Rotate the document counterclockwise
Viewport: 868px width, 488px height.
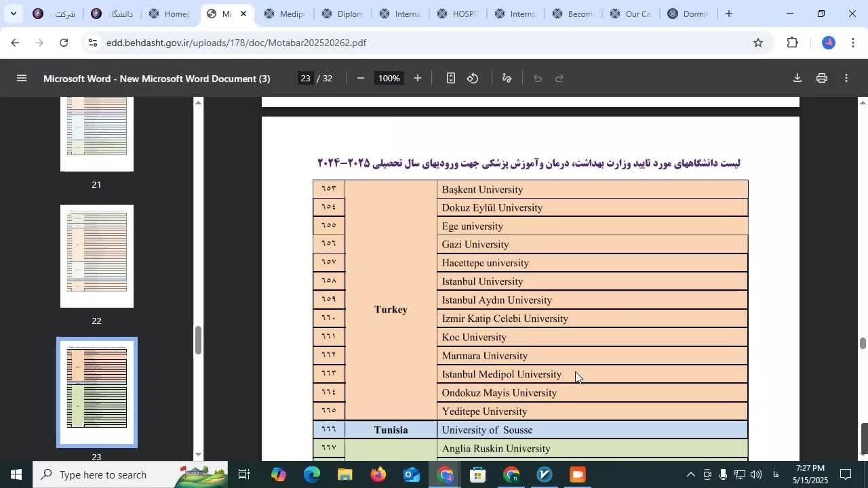point(473,78)
